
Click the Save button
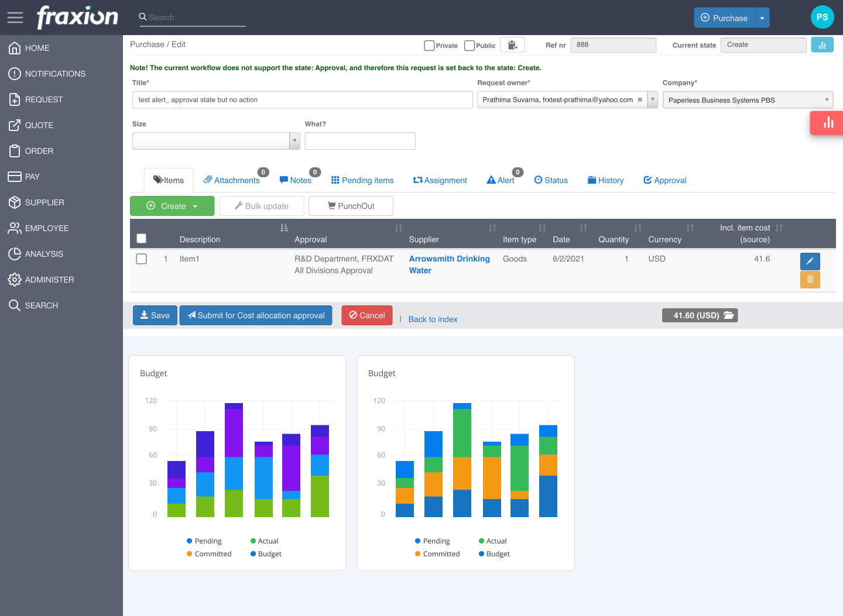click(155, 315)
